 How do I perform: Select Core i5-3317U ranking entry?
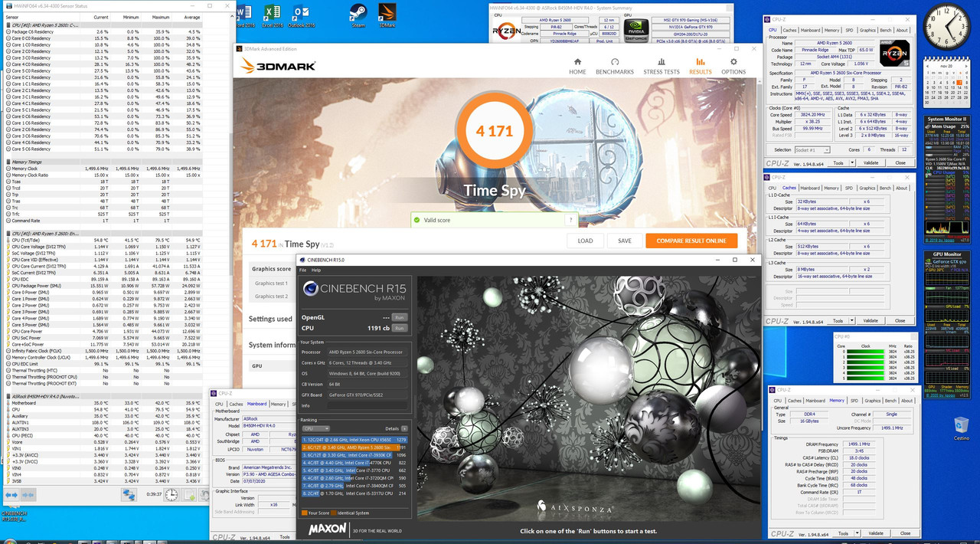354,493
